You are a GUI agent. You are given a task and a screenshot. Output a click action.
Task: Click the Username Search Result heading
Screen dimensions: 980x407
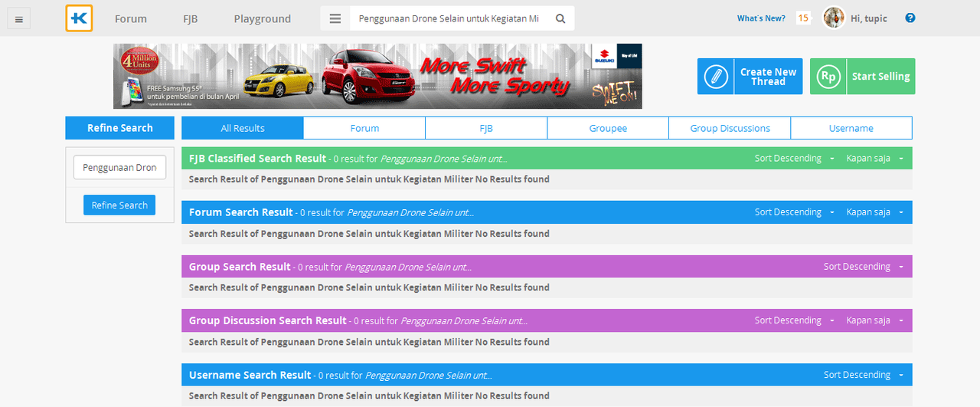click(x=250, y=375)
